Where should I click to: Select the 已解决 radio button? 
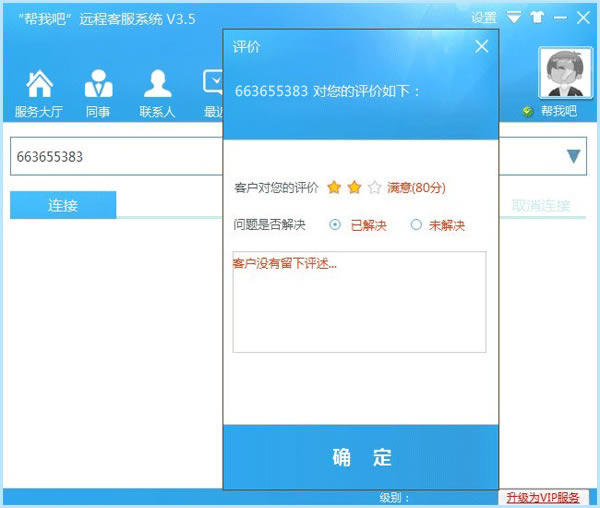click(335, 225)
